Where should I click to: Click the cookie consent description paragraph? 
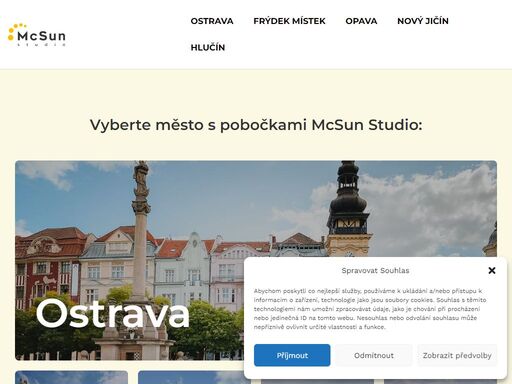coord(370,309)
